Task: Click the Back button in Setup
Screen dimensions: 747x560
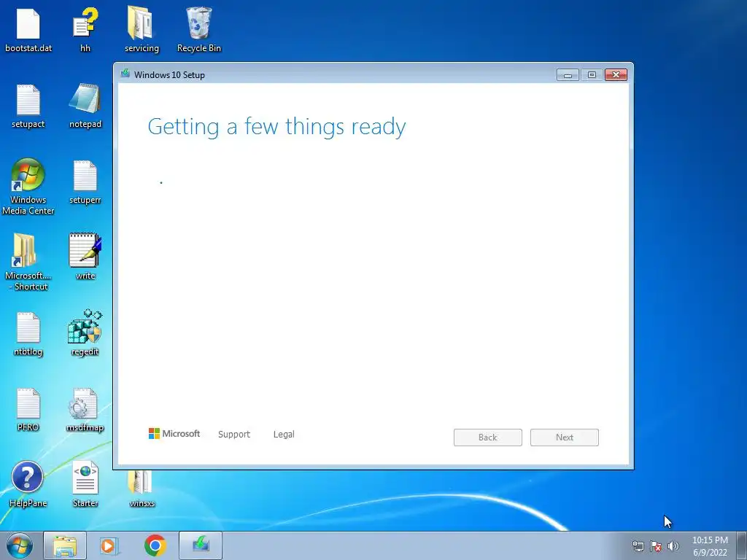Action: point(487,437)
